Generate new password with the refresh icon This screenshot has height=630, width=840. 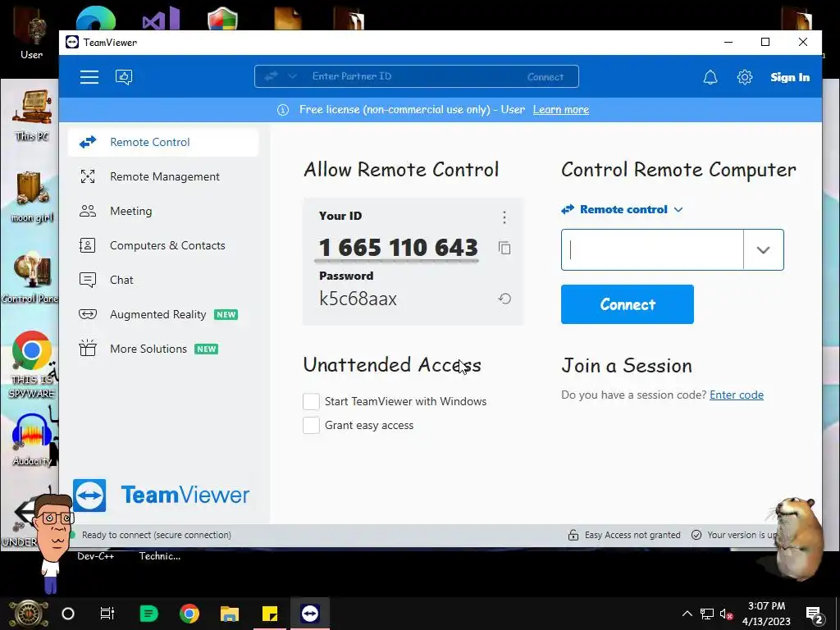(x=504, y=299)
